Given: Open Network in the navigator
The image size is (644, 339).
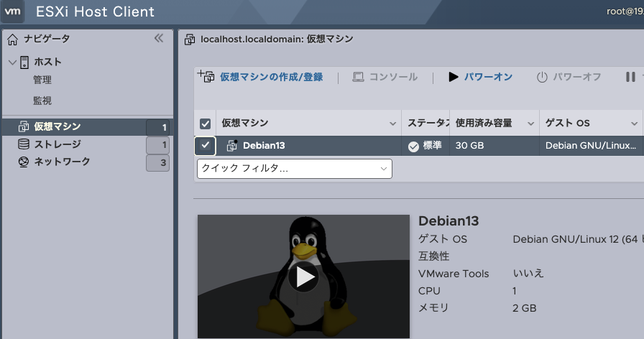Looking at the screenshot, I should [62, 162].
